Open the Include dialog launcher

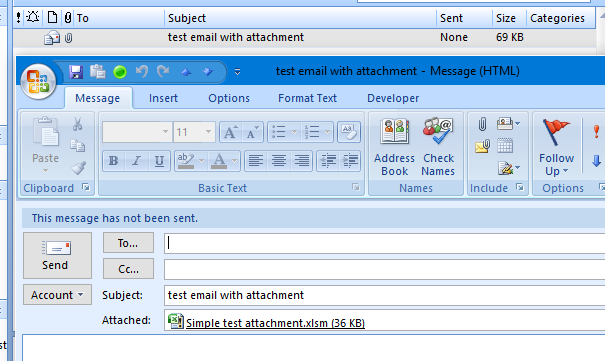click(x=520, y=187)
